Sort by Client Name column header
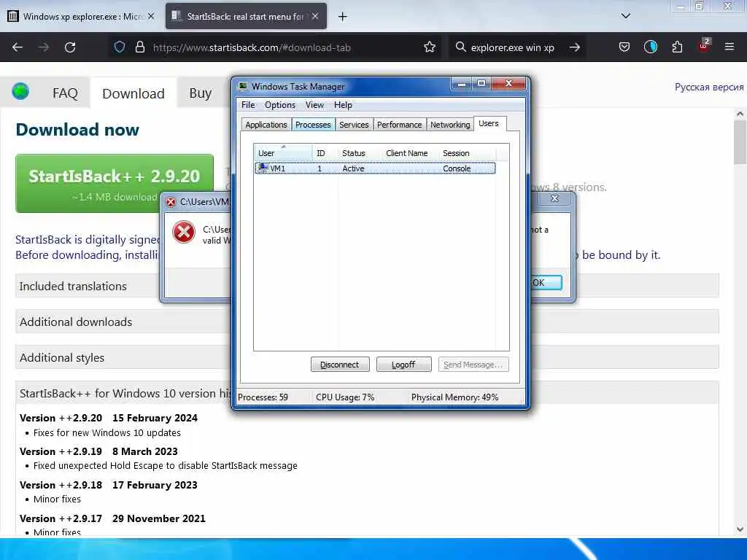 tap(410, 153)
